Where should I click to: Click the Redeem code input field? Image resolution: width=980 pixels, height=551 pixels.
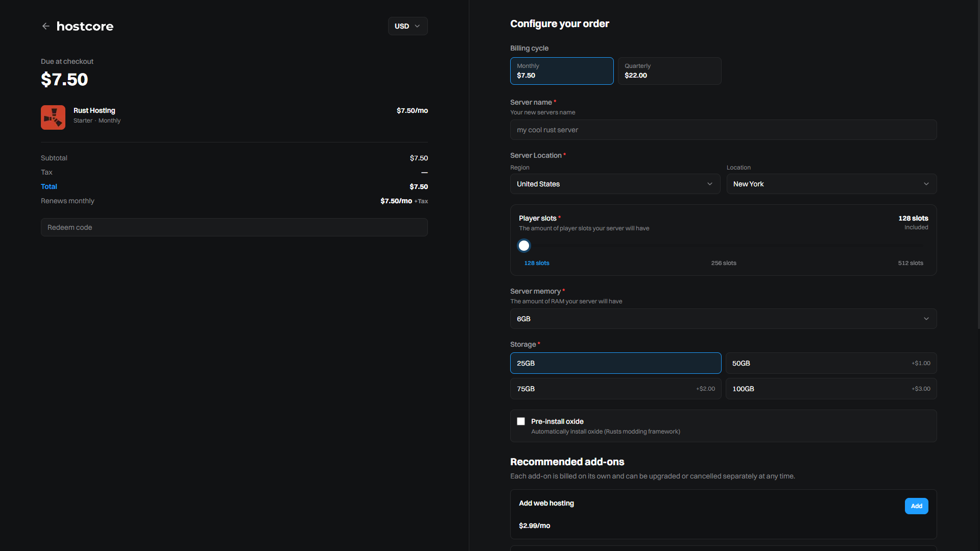pos(234,227)
